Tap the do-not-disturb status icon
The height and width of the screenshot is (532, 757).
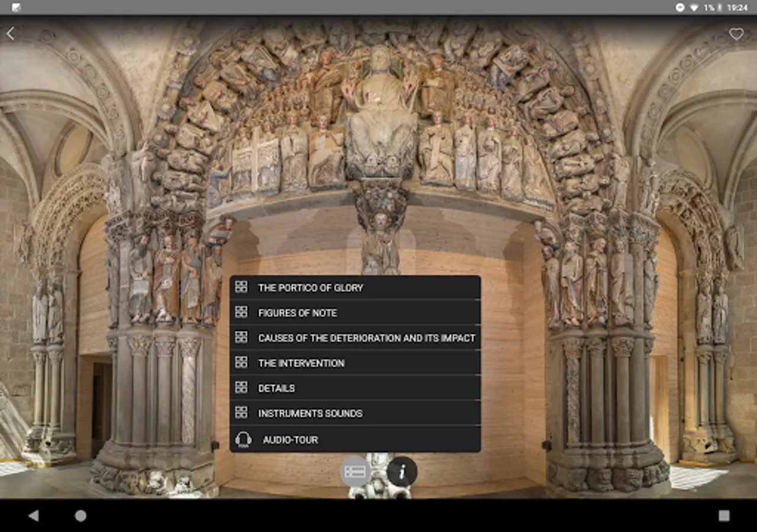pos(680,8)
